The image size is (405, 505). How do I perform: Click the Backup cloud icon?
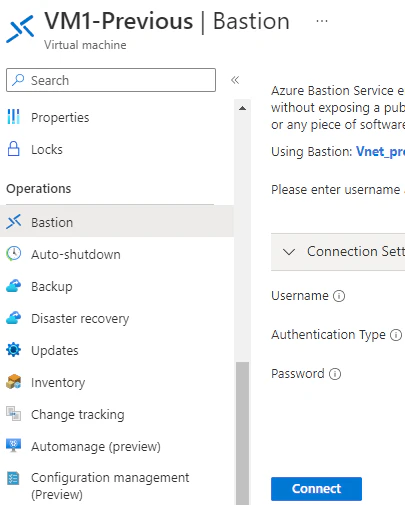[14, 286]
